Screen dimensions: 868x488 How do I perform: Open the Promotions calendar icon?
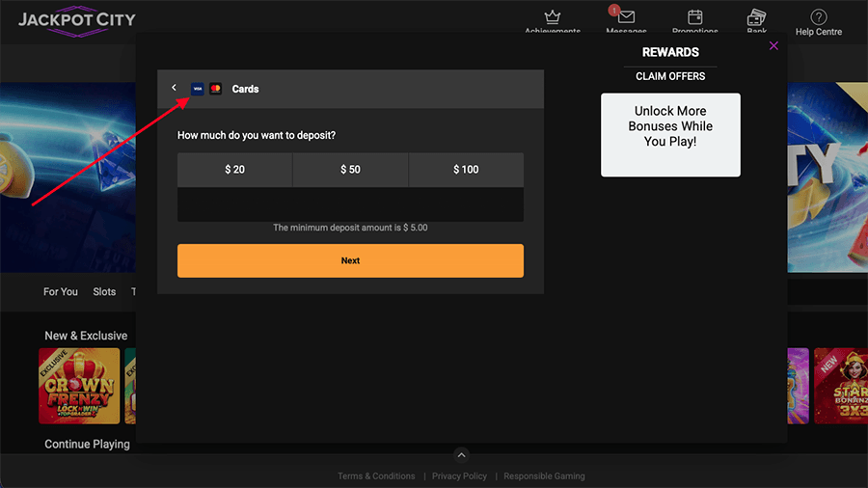[694, 17]
